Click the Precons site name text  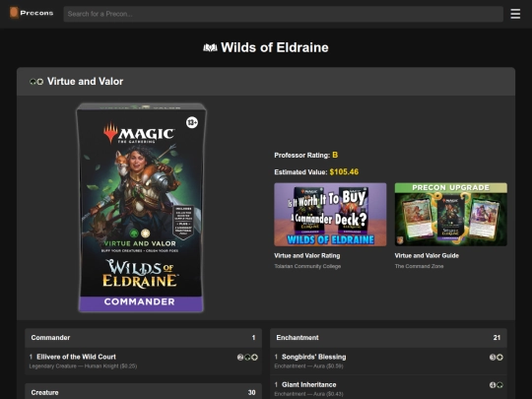click(36, 13)
